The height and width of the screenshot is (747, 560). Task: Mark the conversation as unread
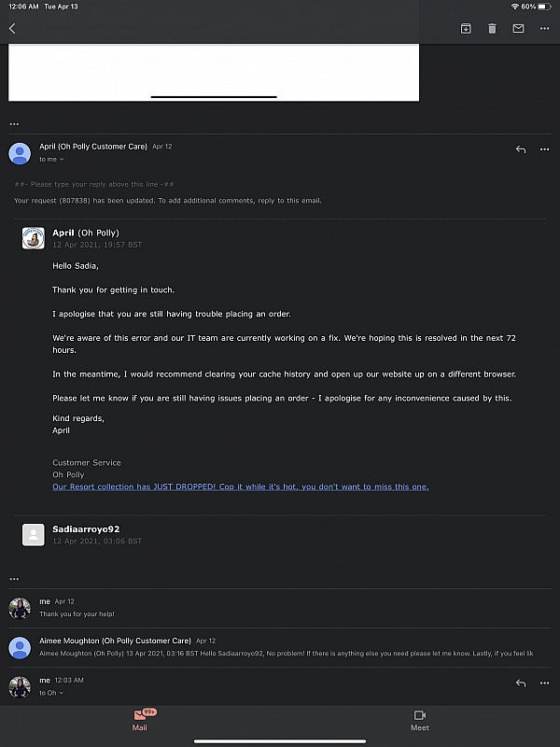click(x=518, y=29)
